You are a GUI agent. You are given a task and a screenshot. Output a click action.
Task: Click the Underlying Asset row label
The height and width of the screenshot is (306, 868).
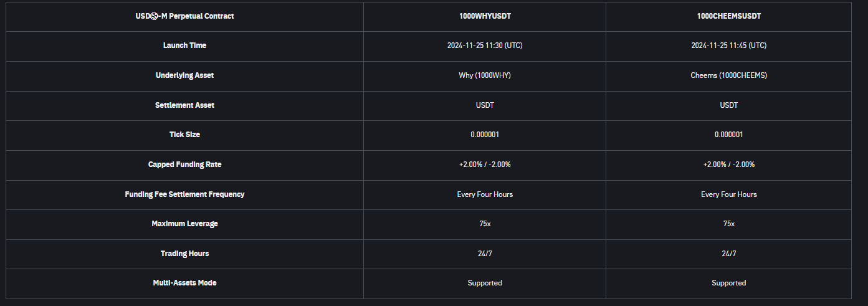pos(184,75)
